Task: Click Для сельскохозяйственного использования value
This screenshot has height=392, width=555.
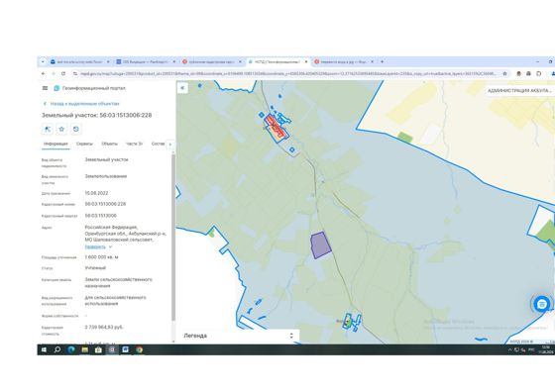Action: click(x=115, y=301)
